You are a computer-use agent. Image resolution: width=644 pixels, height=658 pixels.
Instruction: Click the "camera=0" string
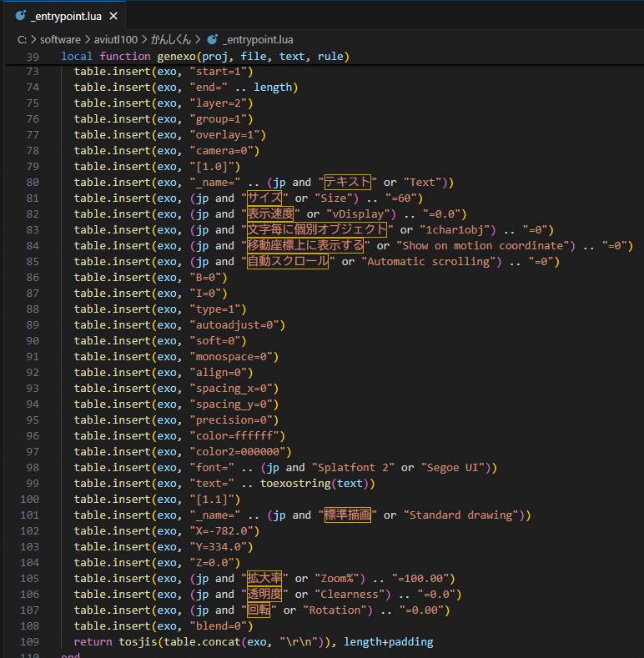222,151
